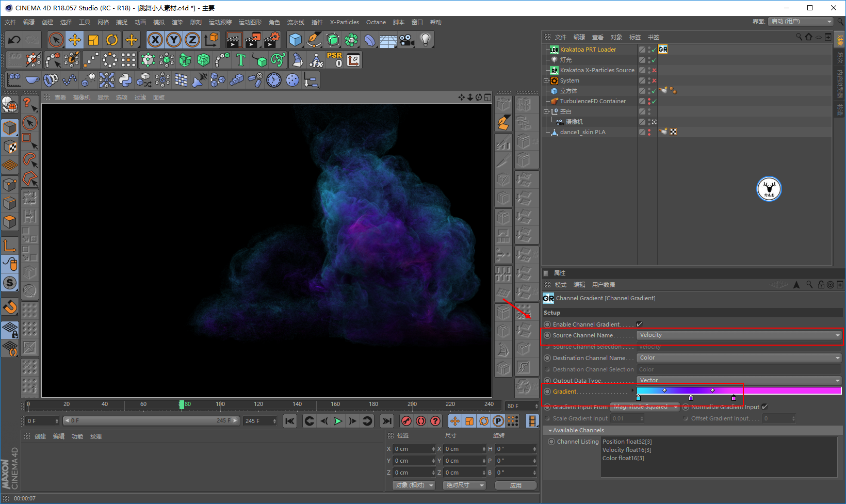Open the Destination Channel Name dropdown
Image resolution: width=846 pixels, height=504 pixels.
coord(739,358)
